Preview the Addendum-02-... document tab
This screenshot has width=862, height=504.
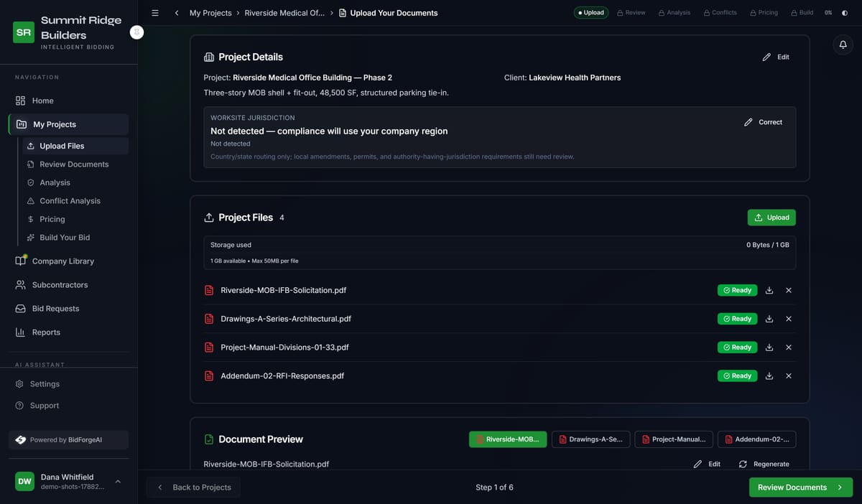(x=756, y=439)
